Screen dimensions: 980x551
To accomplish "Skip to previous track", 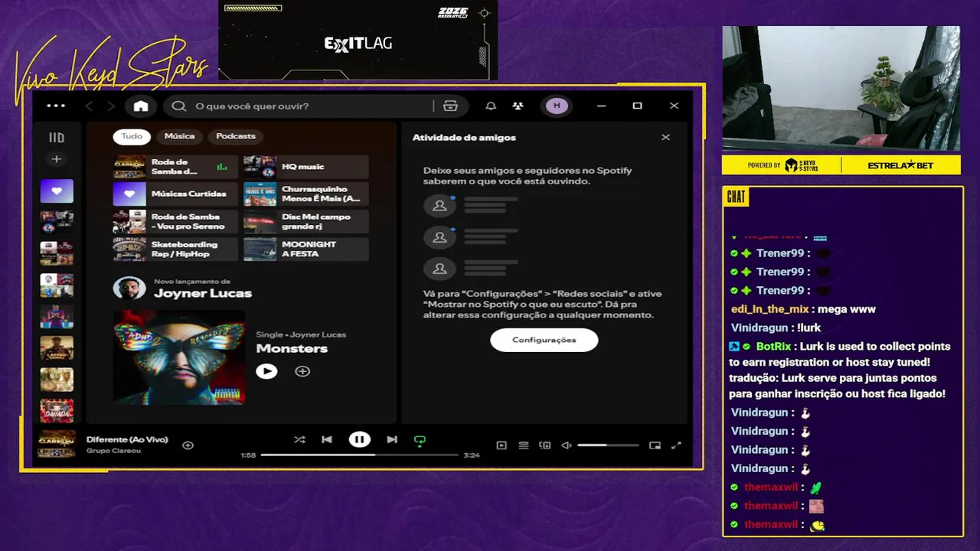I will [x=327, y=439].
